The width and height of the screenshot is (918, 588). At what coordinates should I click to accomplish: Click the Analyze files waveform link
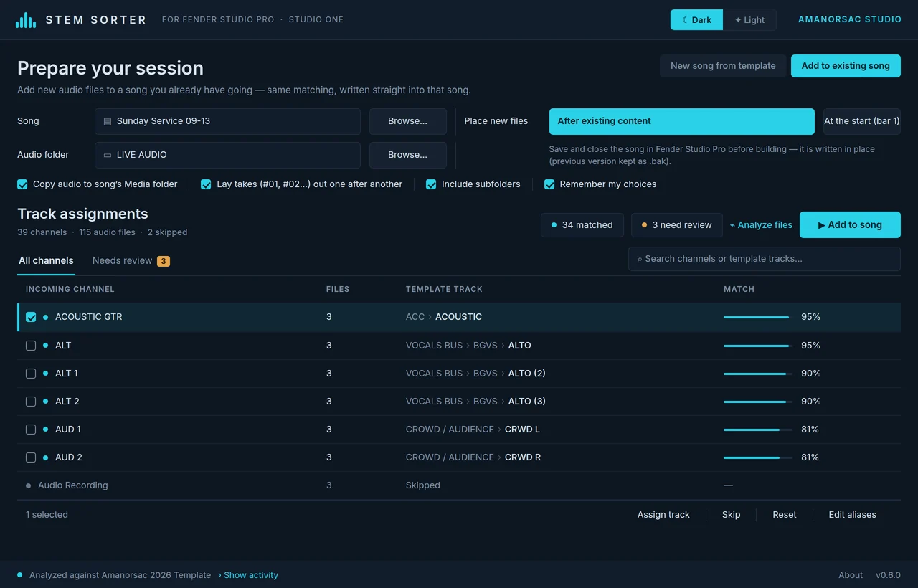tap(761, 224)
